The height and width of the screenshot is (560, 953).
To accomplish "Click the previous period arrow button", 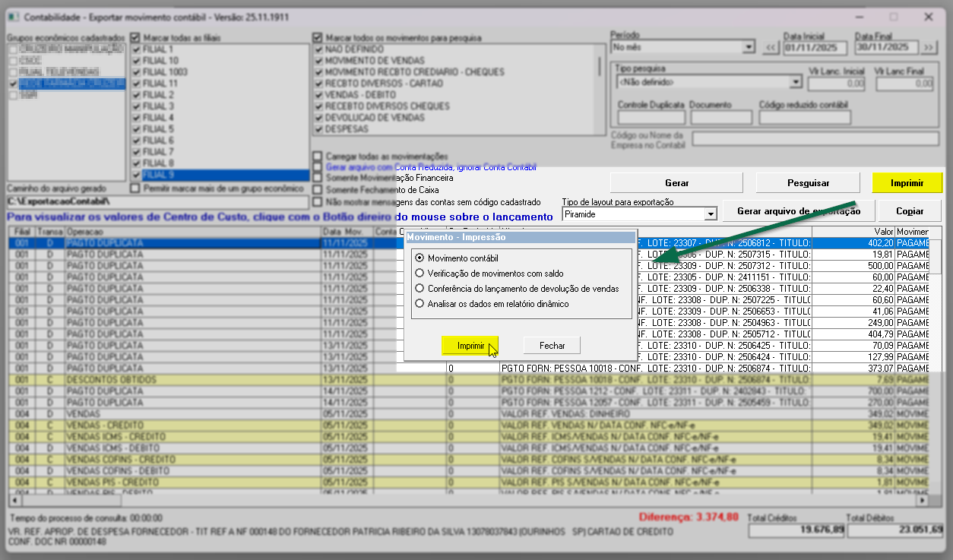I will click(x=771, y=47).
